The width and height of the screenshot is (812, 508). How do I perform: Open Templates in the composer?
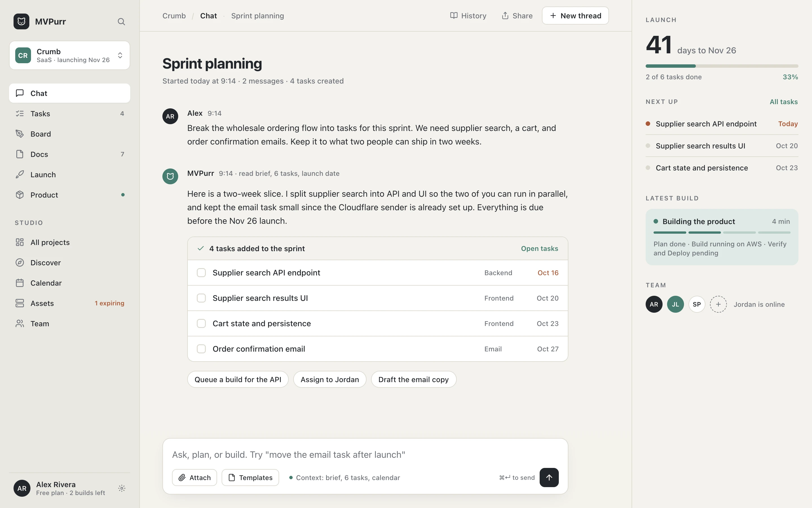(250, 478)
